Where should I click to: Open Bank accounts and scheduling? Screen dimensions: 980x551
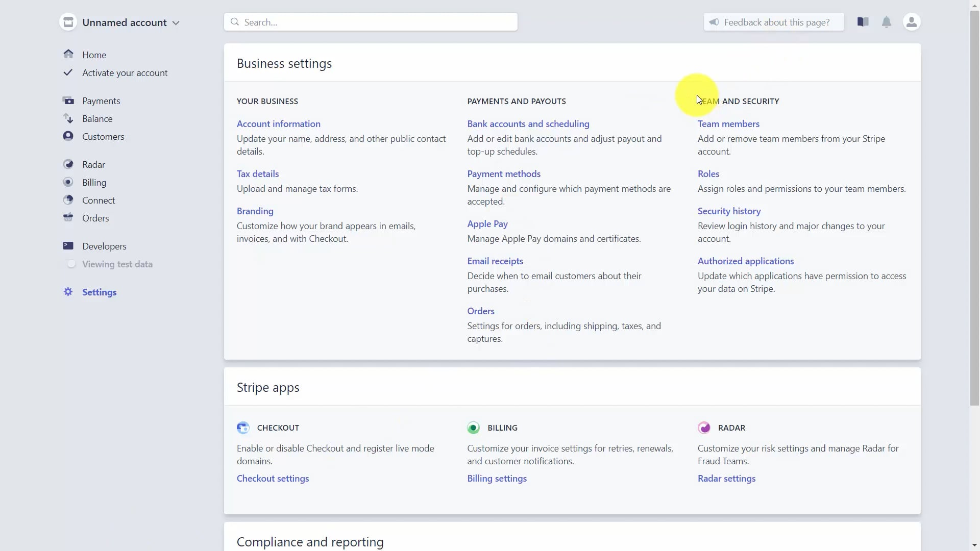528,123
